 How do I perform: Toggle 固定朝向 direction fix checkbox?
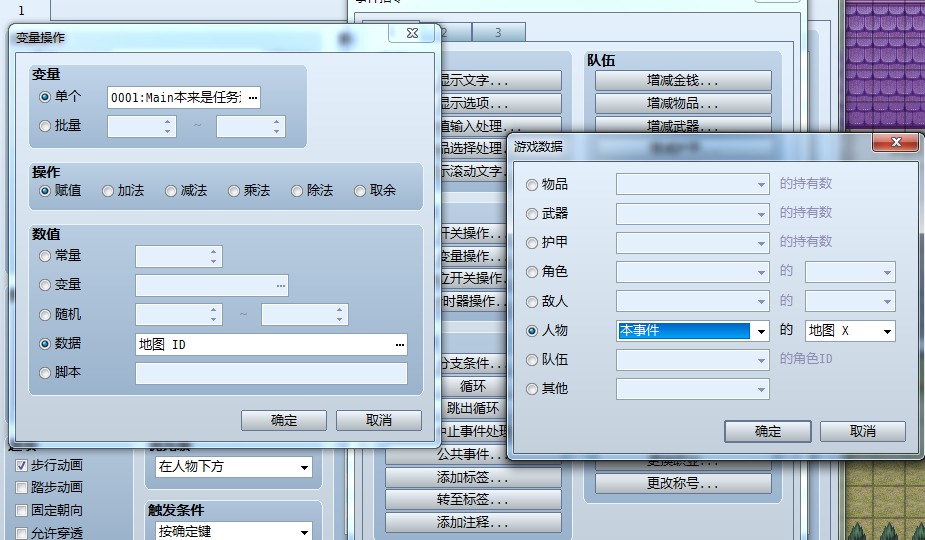point(21,510)
